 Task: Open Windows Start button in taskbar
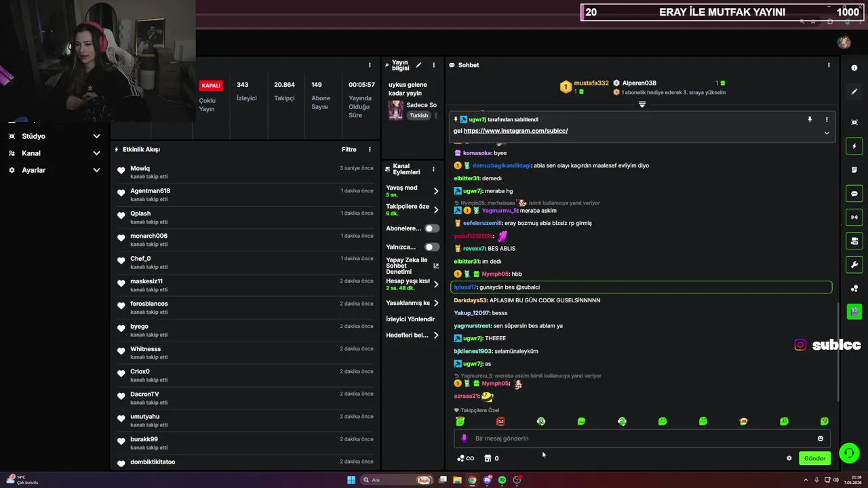pyautogui.click(x=351, y=480)
